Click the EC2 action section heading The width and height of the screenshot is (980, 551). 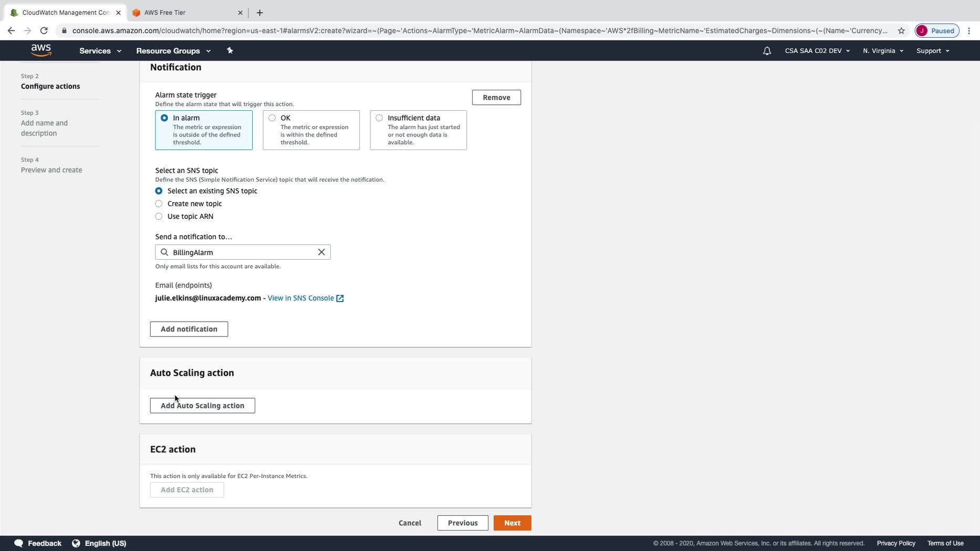click(x=173, y=449)
